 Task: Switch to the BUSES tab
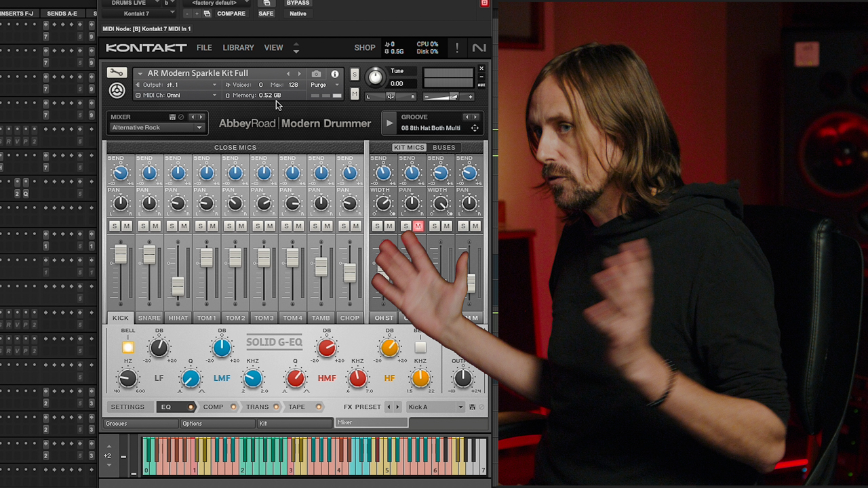coord(444,147)
